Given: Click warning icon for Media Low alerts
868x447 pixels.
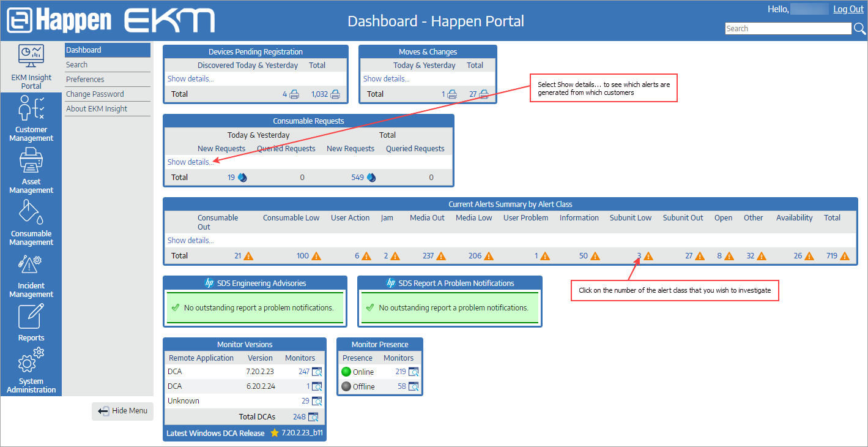Looking at the screenshot, I should [x=489, y=256].
